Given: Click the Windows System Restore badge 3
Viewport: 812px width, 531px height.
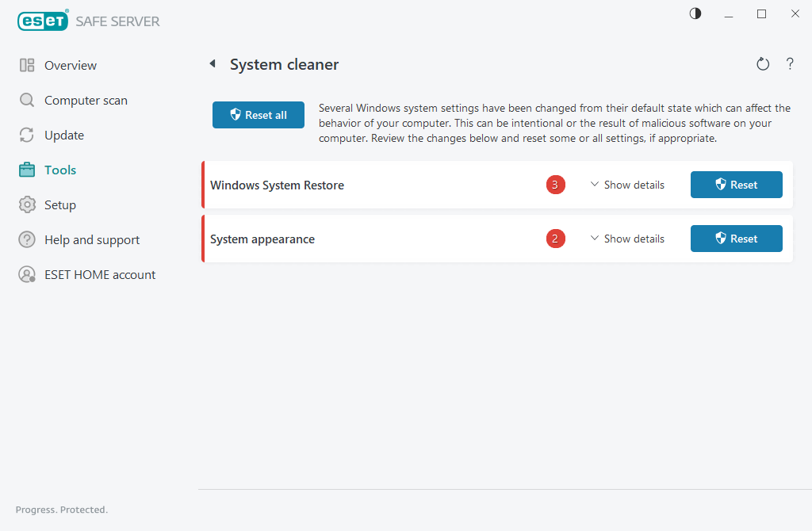Looking at the screenshot, I should click(x=555, y=185).
